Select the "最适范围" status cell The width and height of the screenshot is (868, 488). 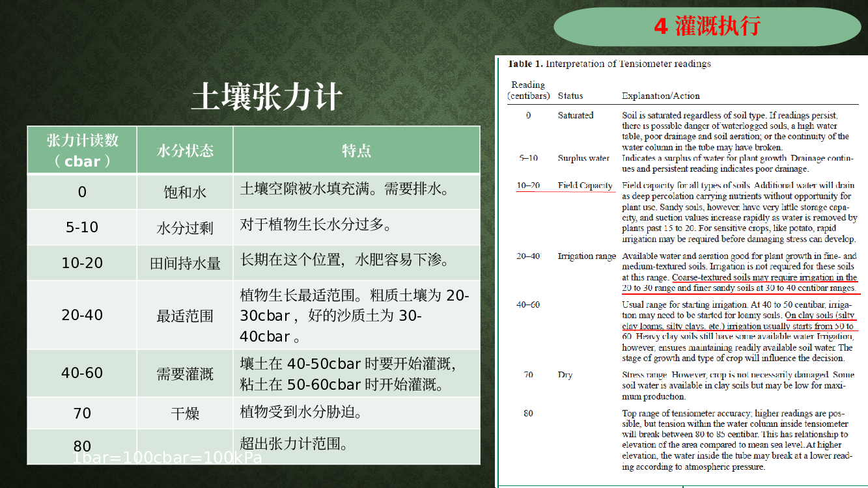(x=185, y=316)
